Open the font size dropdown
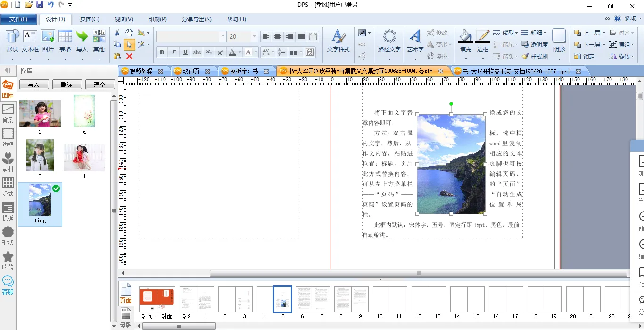 [255, 37]
